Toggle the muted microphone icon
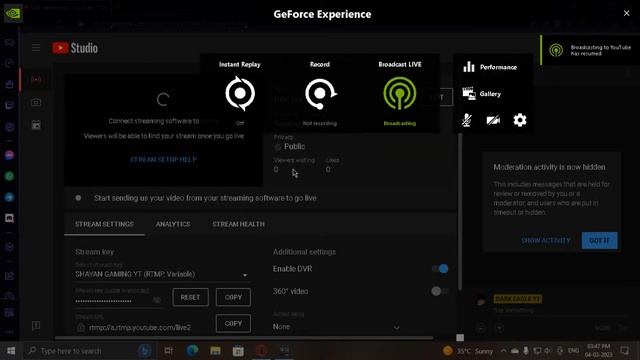The height and width of the screenshot is (360, 640). pyautogui.click(x=467, y=120)
